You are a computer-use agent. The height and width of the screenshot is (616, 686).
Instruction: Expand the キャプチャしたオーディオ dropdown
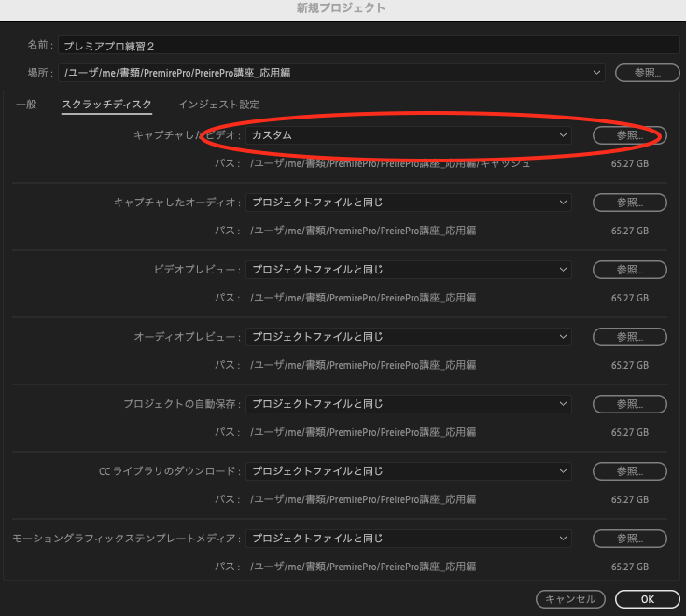[x=409, y=203]
